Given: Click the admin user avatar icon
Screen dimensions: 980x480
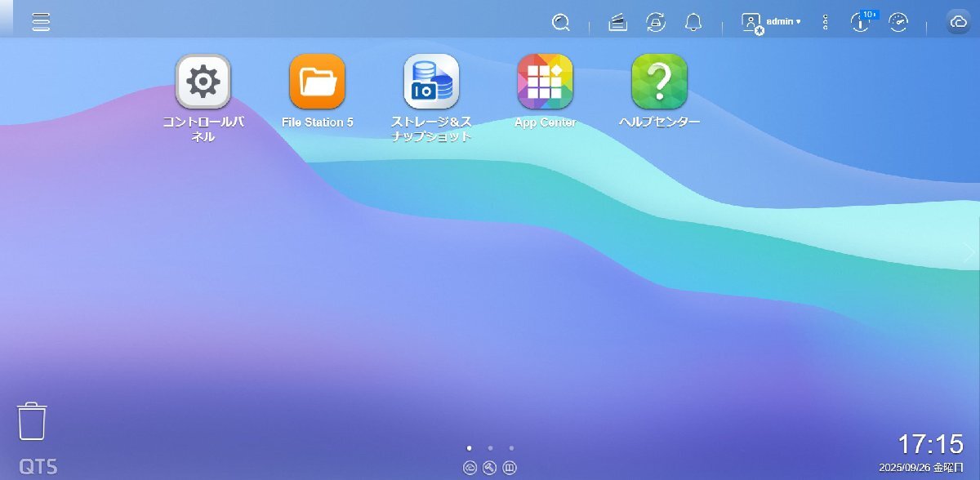Looking at the screenshot, I should pyautogui.click(x=752, y=23).
